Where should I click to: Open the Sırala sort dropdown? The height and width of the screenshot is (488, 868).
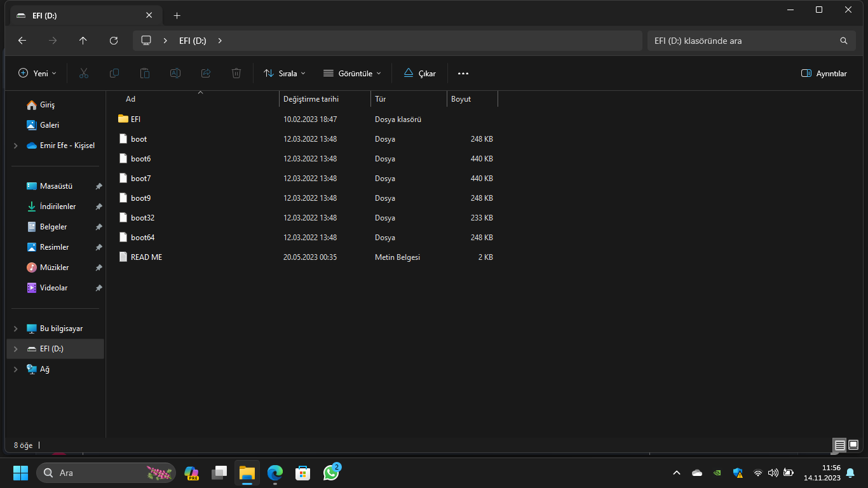285,73
